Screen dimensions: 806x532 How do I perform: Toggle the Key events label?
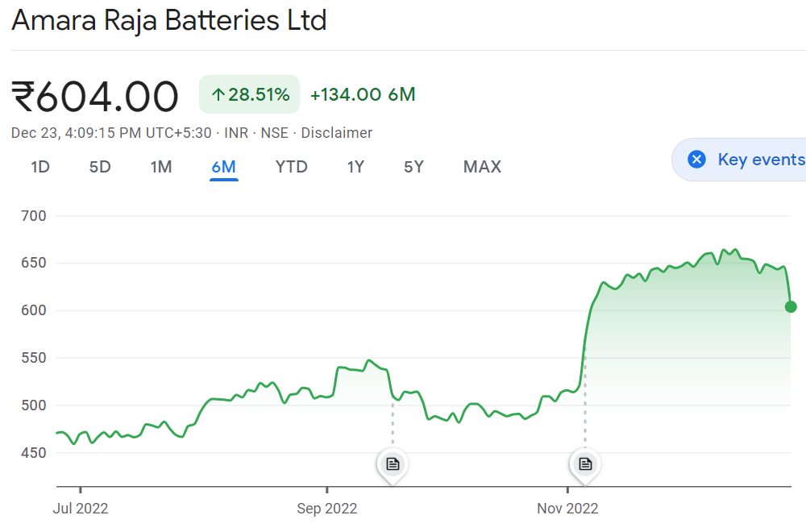point(760,160)
